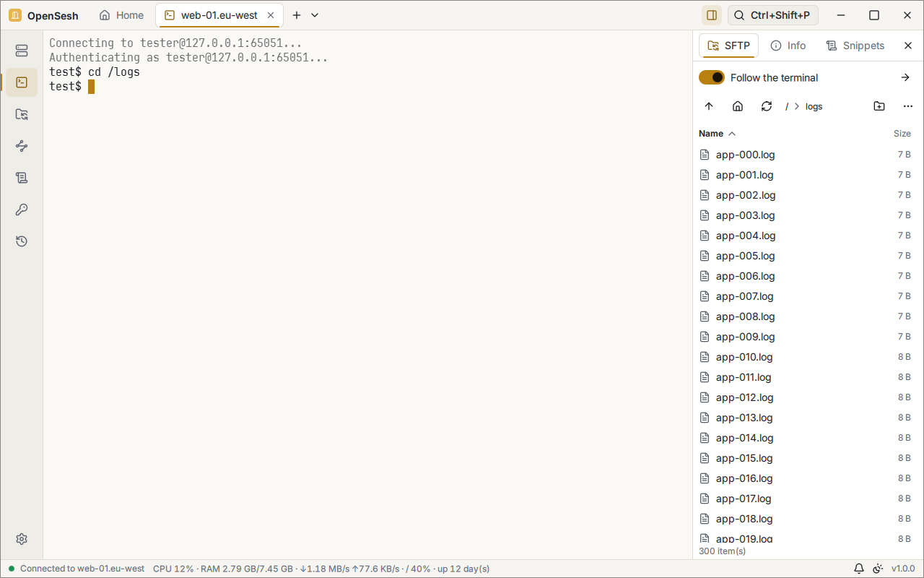The height and width of the screenshot is (578, 924).
Task: Open the new tab dropdown chevron
Action: tap(315, 15)
